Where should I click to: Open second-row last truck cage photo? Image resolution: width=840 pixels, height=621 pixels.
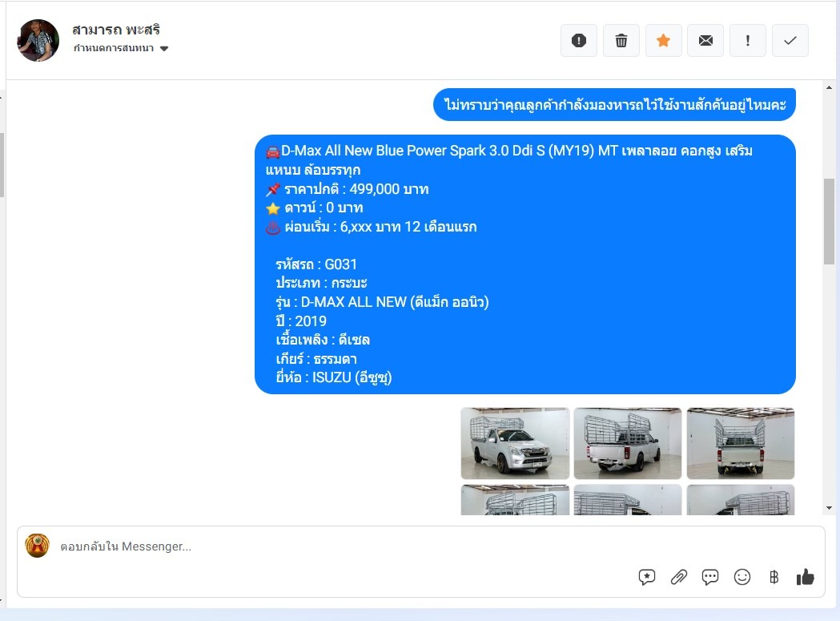click(x=741, y=500)
